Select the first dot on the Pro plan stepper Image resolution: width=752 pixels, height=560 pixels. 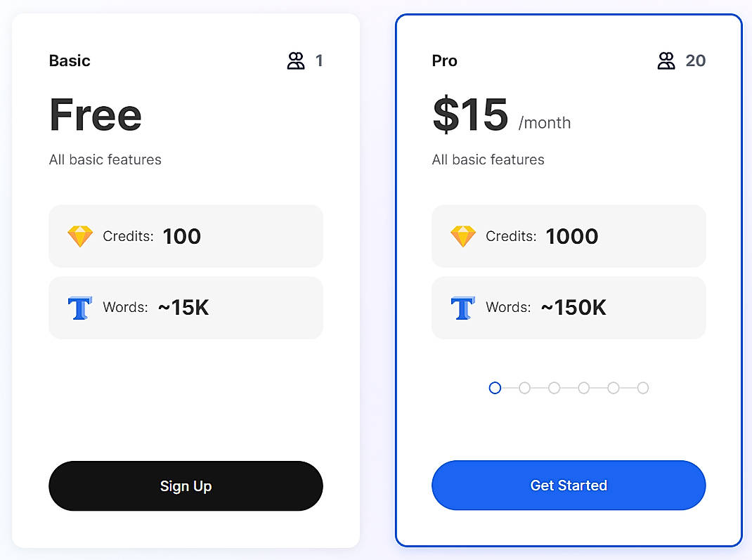495,387
